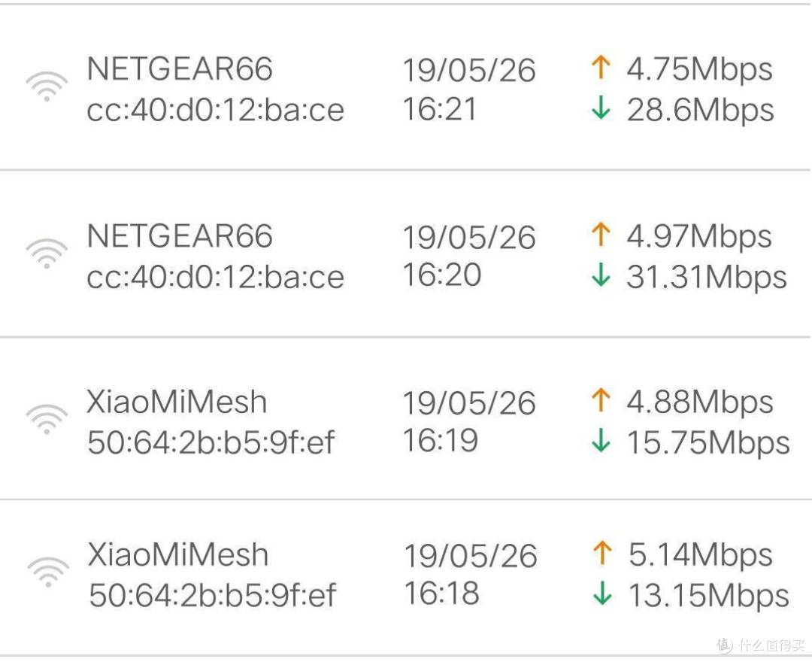Click the Wi-Fi icon for the 16:18 test

point(48,572)
